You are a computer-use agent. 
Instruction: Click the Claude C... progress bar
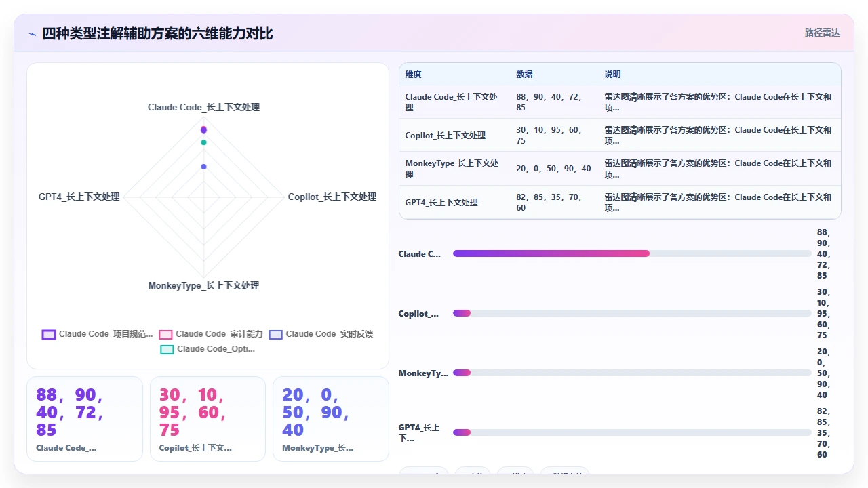632,253
